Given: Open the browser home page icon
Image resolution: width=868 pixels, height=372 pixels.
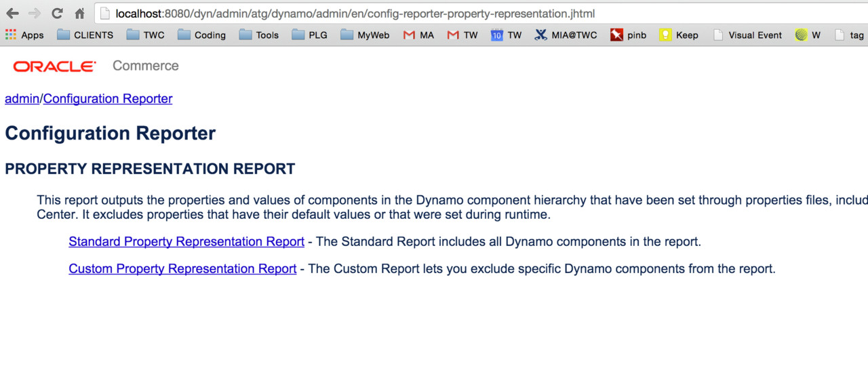Looking at the screenshot, I should click(80, 14).
